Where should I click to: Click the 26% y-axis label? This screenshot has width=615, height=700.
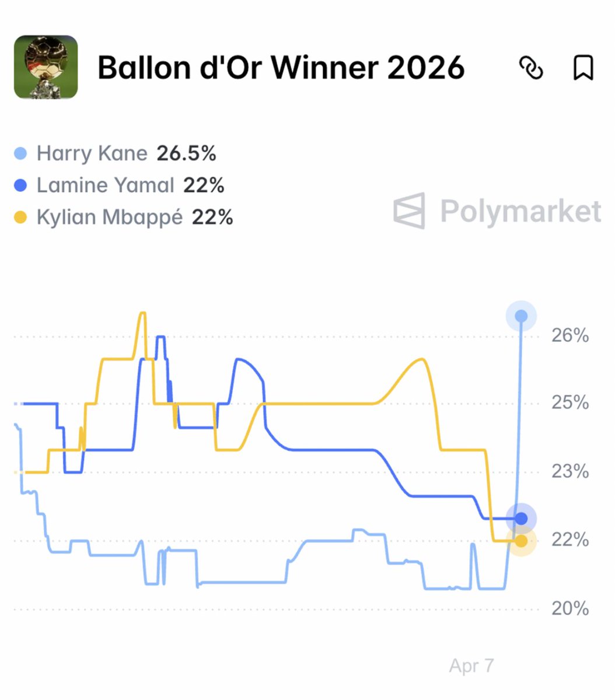(x=570, y=335)
